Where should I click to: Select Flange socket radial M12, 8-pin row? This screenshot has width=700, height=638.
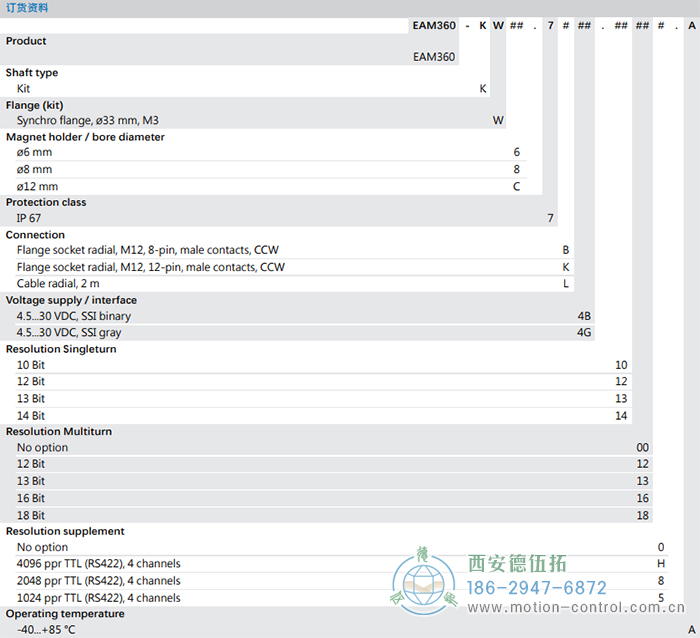(145, 250)
